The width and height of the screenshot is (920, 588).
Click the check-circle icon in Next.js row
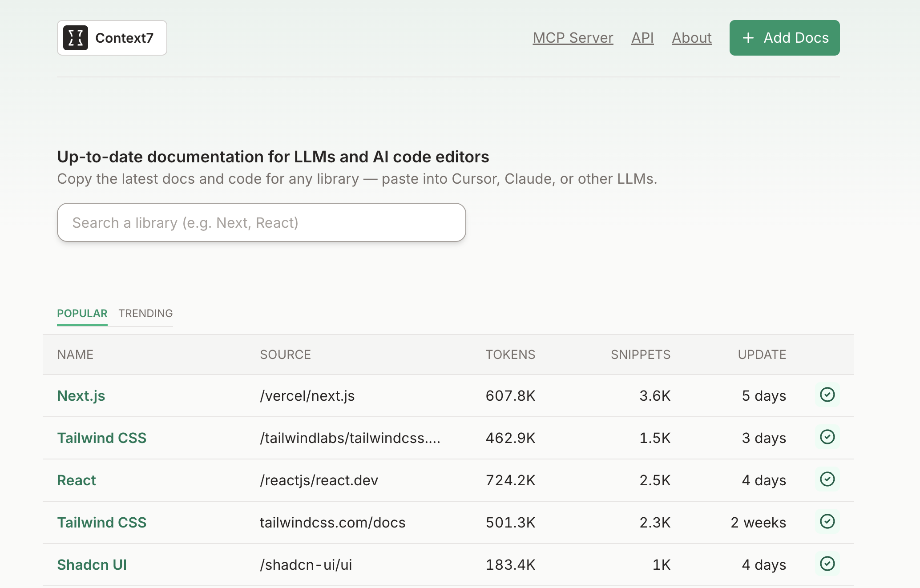[827, 395]
